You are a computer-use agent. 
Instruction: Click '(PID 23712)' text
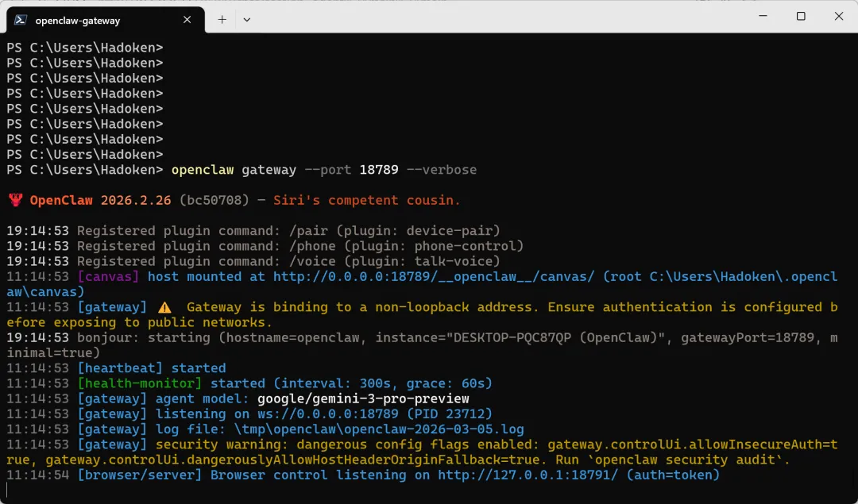449,414
